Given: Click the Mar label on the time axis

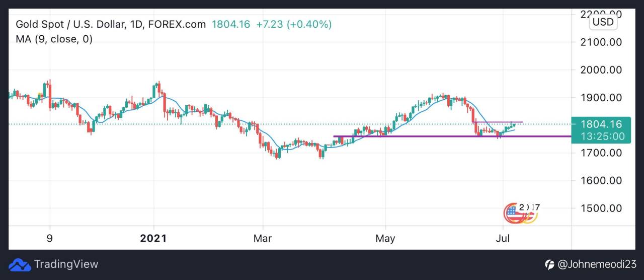Looking at the screenshot, I should point(262,238).
